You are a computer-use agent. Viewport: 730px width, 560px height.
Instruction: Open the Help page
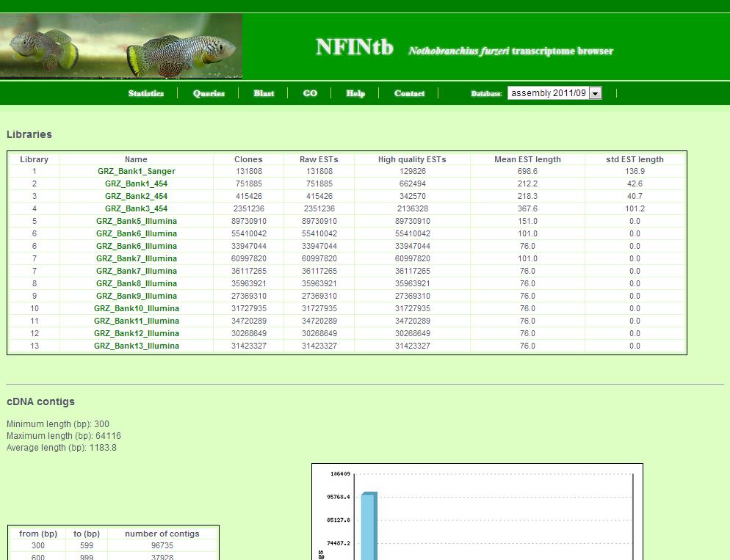pos(355,93)
